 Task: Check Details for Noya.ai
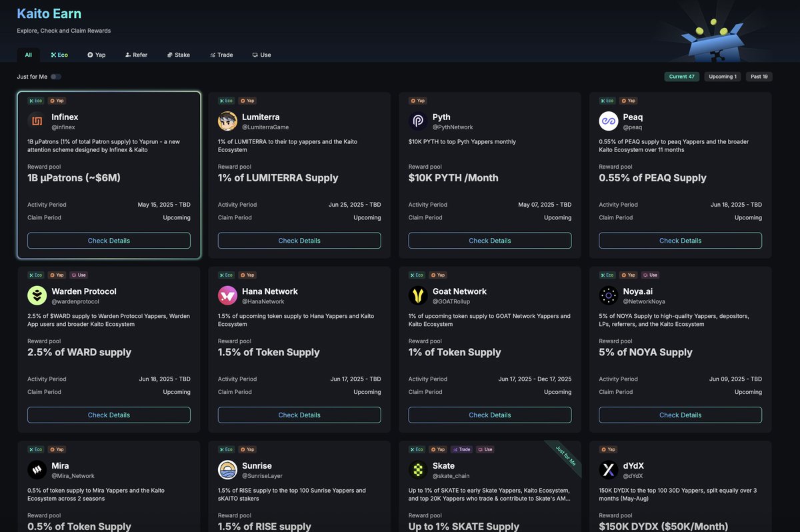tap(681, 415)
